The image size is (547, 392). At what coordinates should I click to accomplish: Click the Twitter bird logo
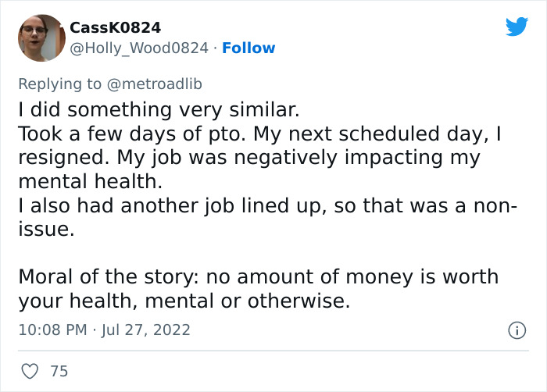tap(517, 27)
